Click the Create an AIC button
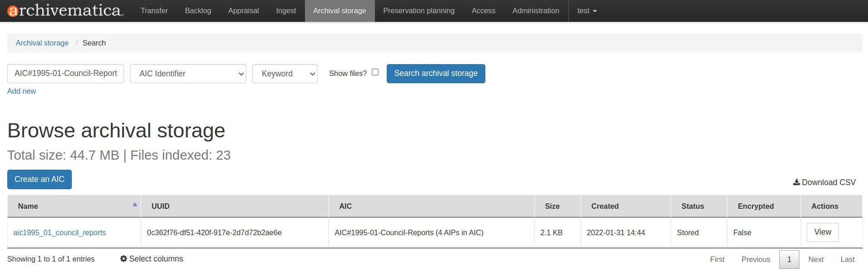 (40, 179)
